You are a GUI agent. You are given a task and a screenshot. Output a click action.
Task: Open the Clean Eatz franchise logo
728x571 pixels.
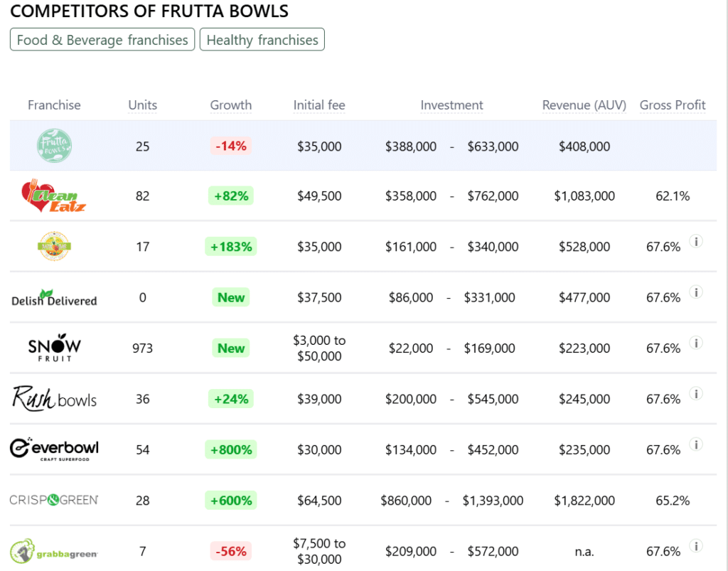[54, 196]
